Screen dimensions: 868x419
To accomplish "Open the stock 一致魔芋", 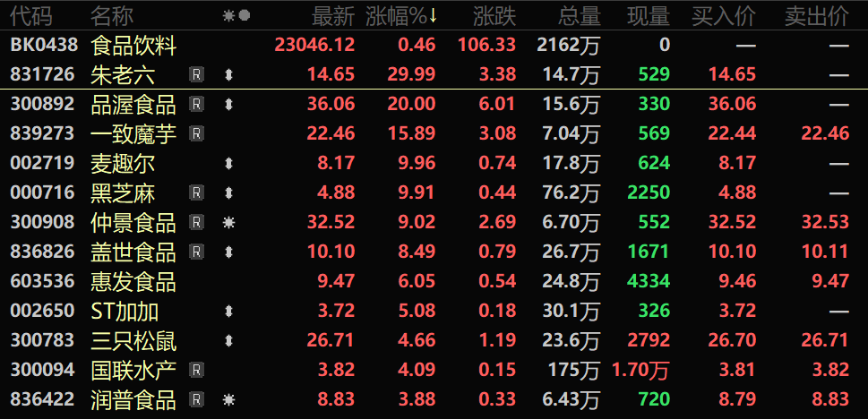I will 434,133.
